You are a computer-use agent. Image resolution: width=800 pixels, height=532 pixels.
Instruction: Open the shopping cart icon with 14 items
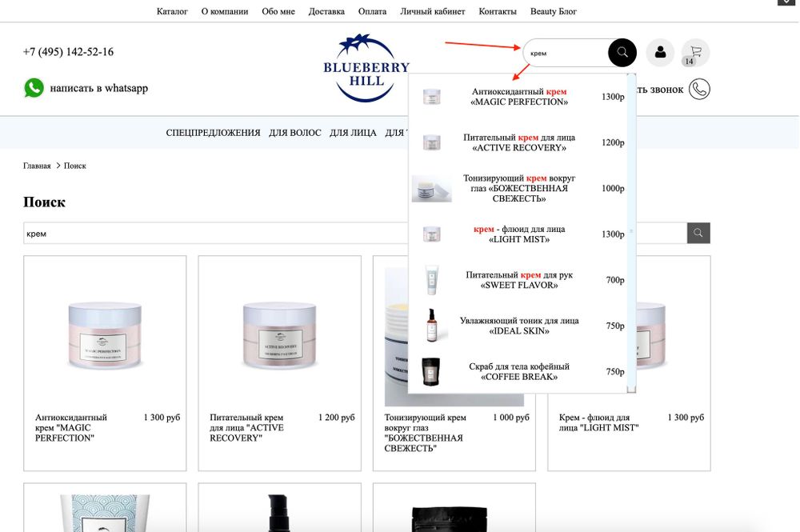(695, 53)
